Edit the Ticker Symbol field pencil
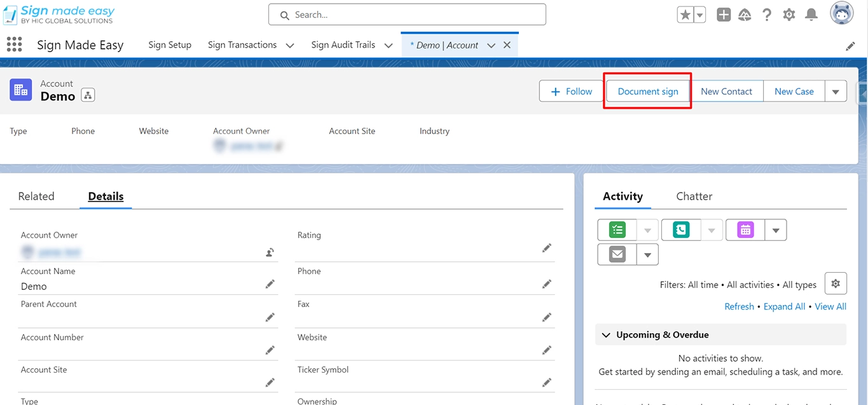The image size is (868, 405). pyautogui.click(x=547, y=382)
